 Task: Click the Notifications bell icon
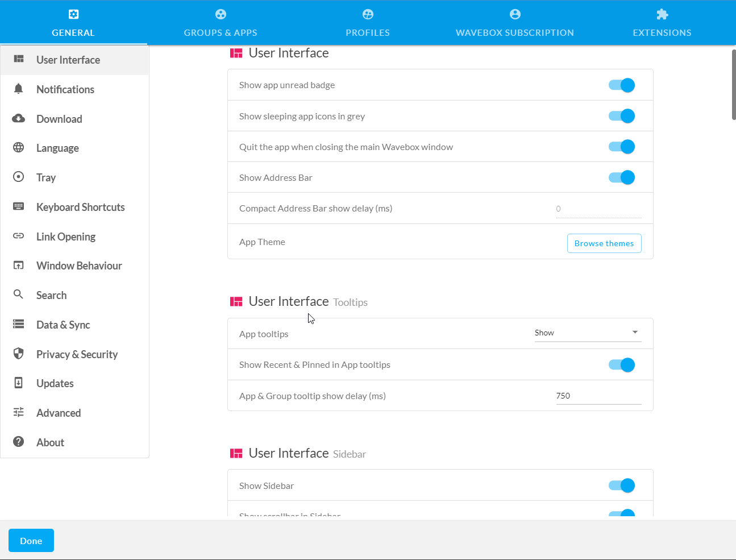point(19,89)
